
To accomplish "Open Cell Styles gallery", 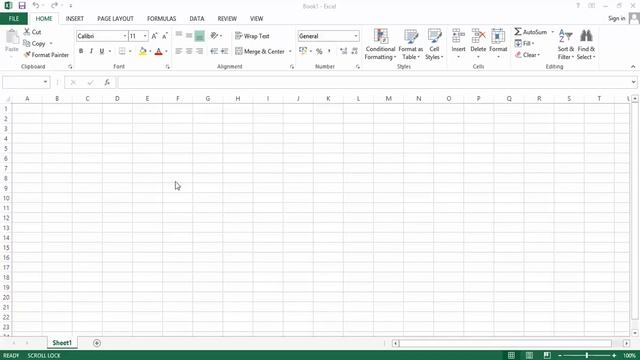I will pyautogui.click(x=434, y=44).
